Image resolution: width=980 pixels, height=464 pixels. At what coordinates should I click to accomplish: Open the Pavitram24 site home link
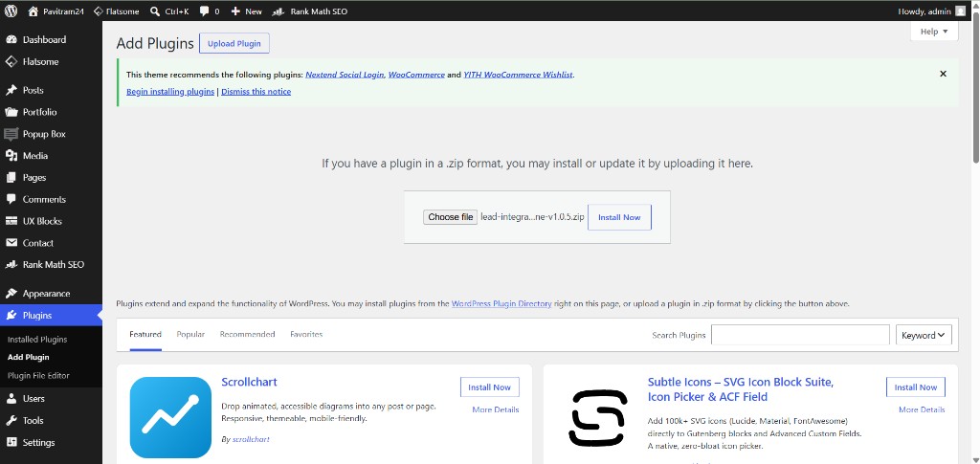click(56, 11)
